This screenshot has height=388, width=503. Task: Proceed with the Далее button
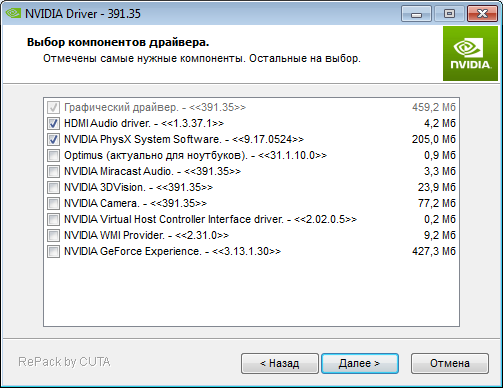click(360, 363)
